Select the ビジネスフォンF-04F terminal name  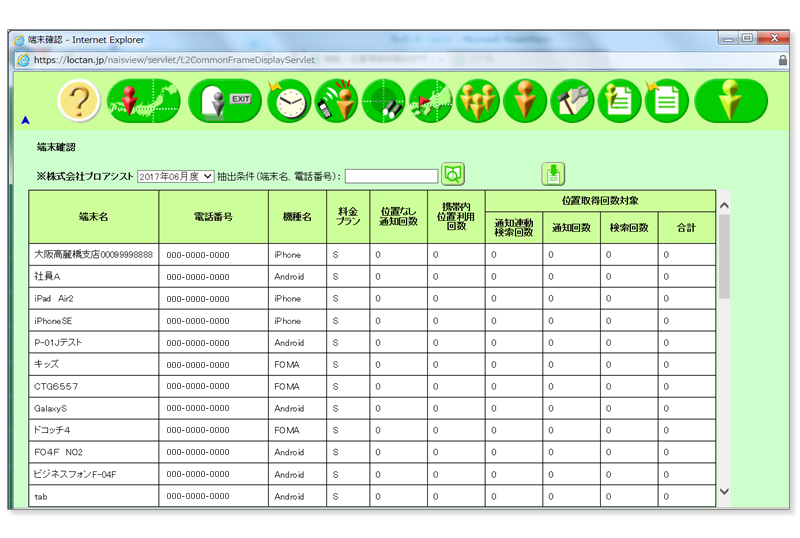tap(74, 475)
